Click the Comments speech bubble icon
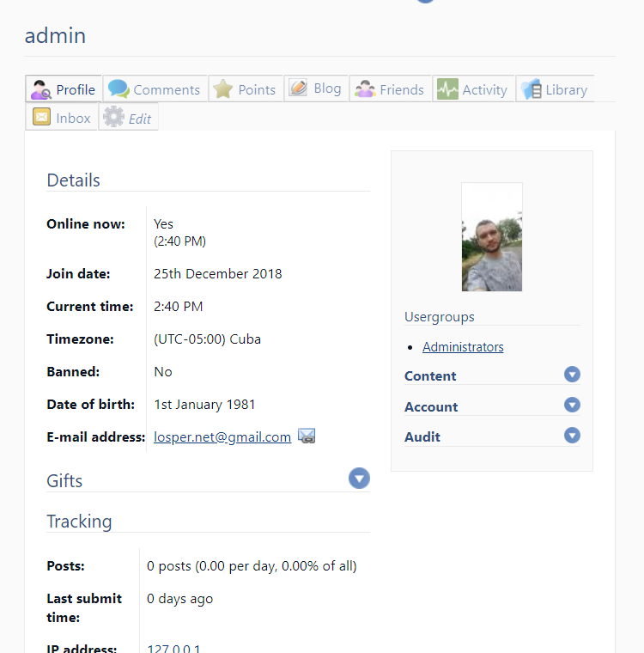This screenshot has width=644, height=653. [x=118, y=89]
